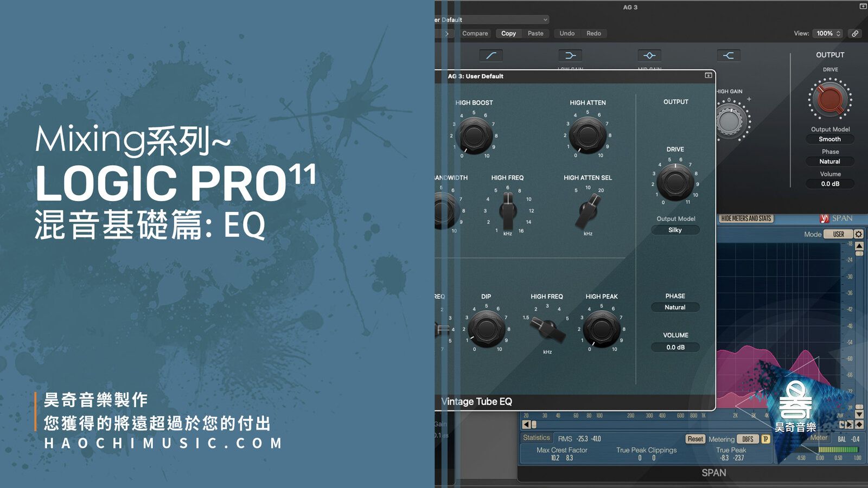Click the RMS -25.3 -41.0 readout

579,439
